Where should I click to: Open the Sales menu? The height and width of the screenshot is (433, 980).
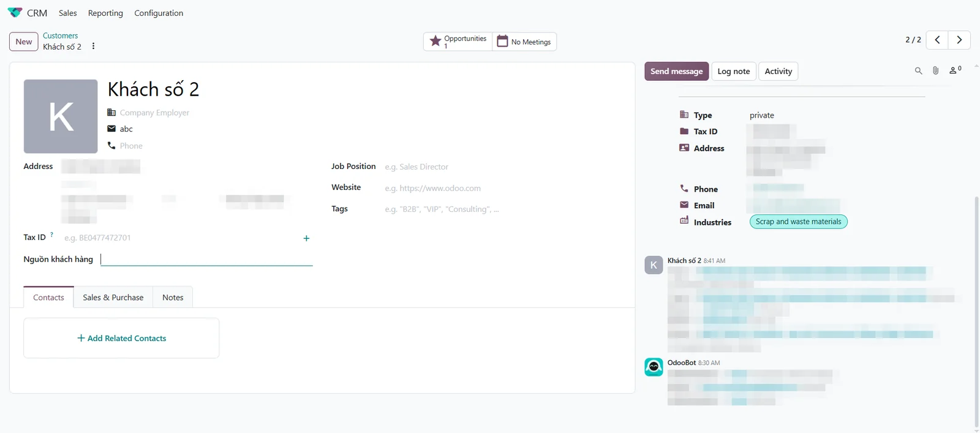click(68, 13)
